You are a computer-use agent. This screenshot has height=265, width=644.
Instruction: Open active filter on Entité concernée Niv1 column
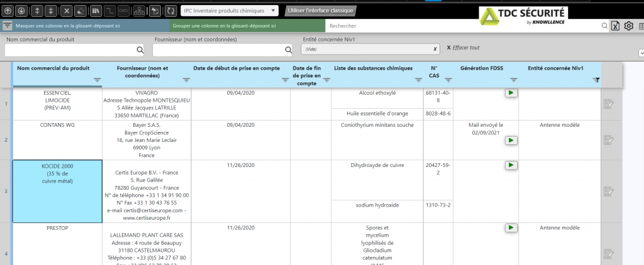click(x=596, y=80)
